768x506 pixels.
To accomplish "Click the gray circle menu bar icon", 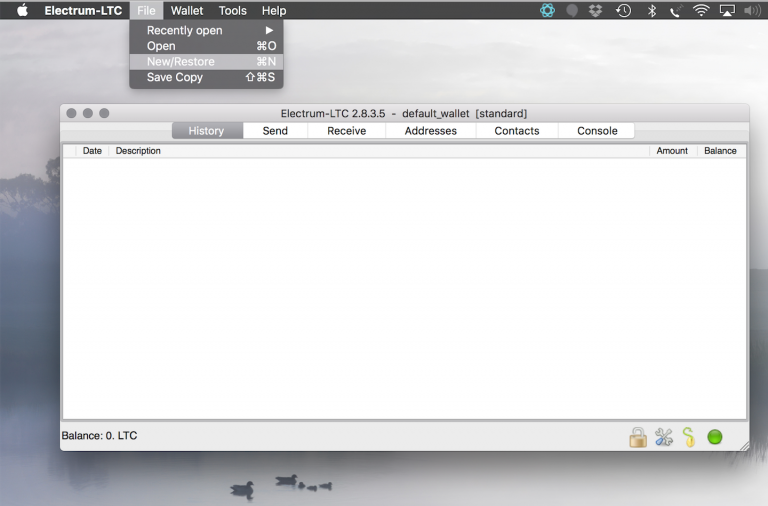I will tap(572, 10).
